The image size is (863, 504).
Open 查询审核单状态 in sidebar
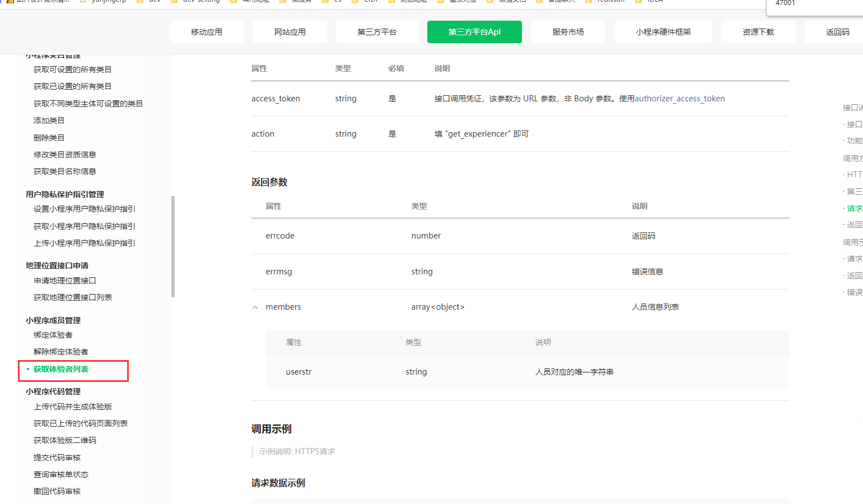[61, 474]
